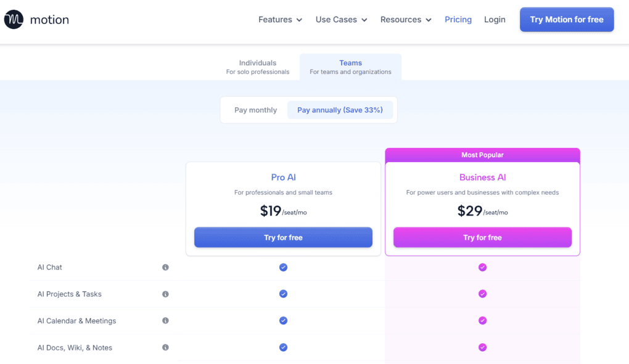Screen dimensions: 629x364
Task: Click blue AI Chat checkmark under Pro AI
Action: tap(283, 267)
